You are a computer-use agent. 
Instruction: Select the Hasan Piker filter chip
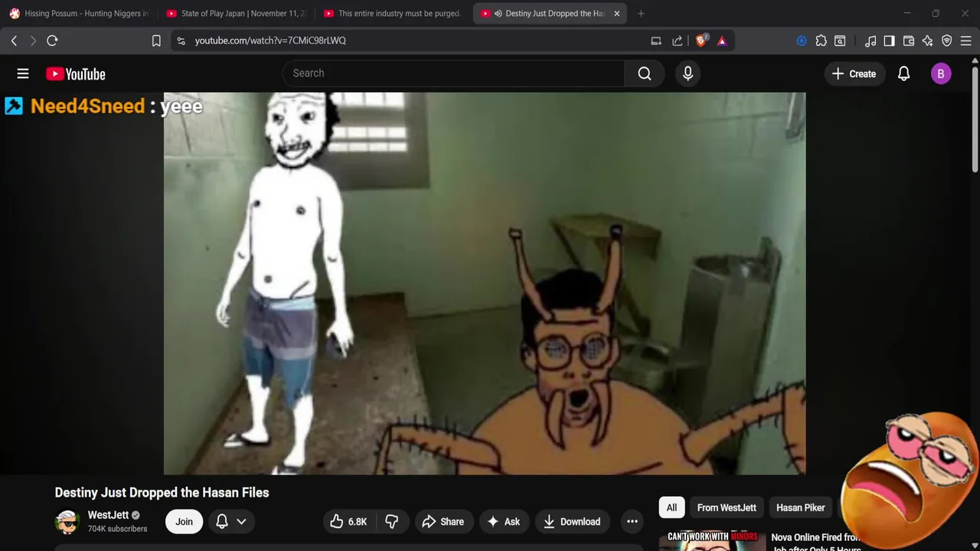click(x=800, y=507)
